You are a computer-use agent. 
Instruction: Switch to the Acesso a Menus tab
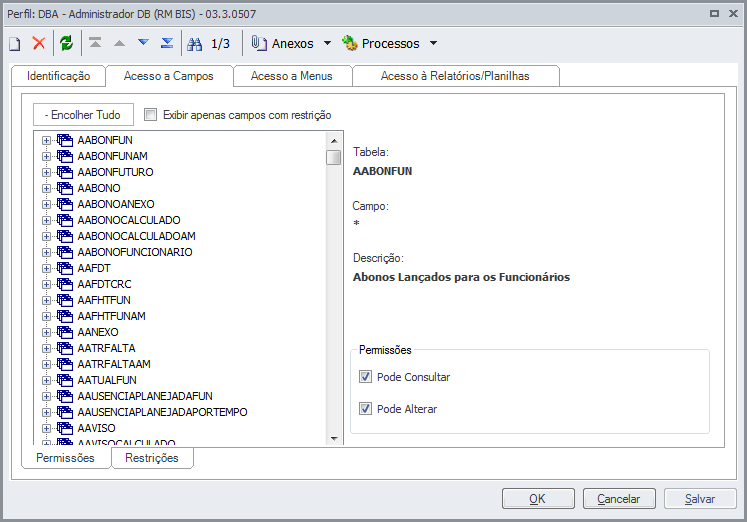point(291,76)
